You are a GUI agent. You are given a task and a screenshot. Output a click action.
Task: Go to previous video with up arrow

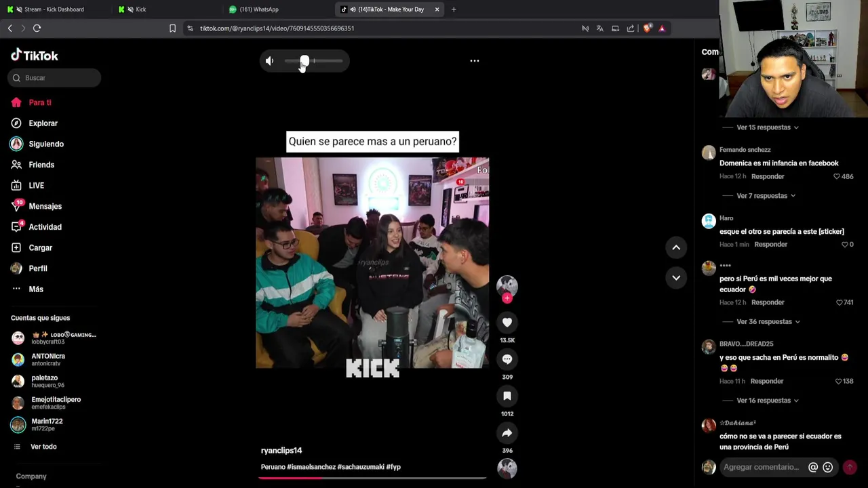(x=676, y=247)
